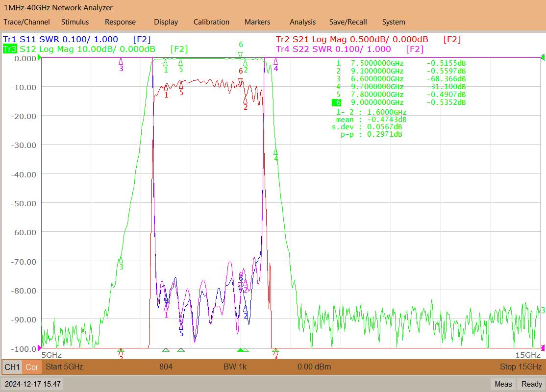This screenshot has height=392, width=546.
Task: Click the p-p 0.2971dB statistic
Action: pos(371,134)
